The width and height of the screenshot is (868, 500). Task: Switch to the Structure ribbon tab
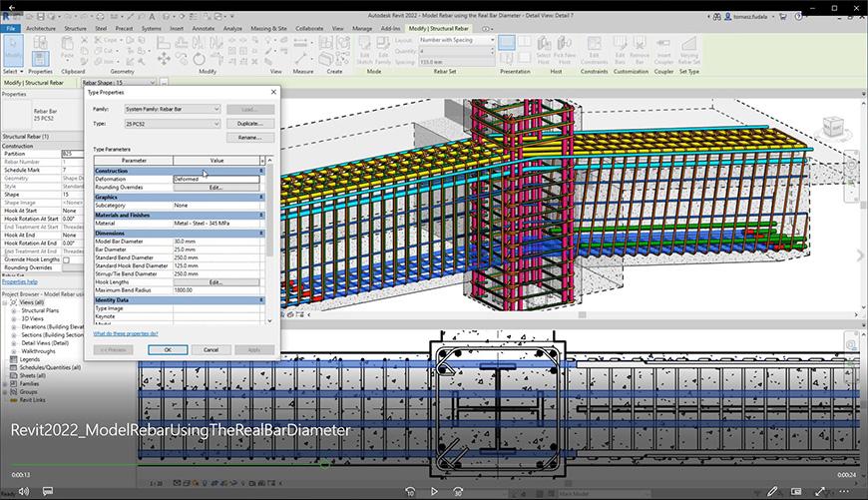[75, 28]
